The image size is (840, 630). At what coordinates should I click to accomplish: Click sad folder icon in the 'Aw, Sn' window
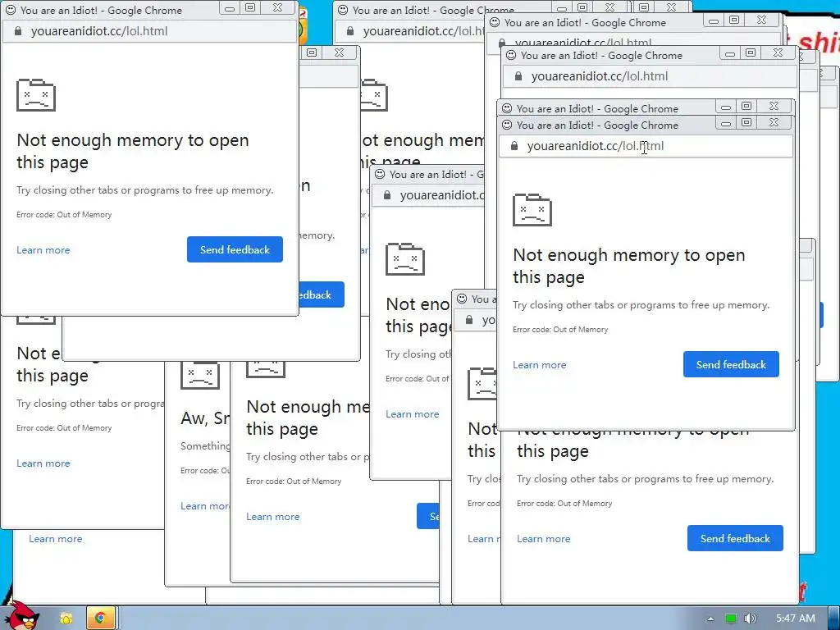(x=200, y=375)
